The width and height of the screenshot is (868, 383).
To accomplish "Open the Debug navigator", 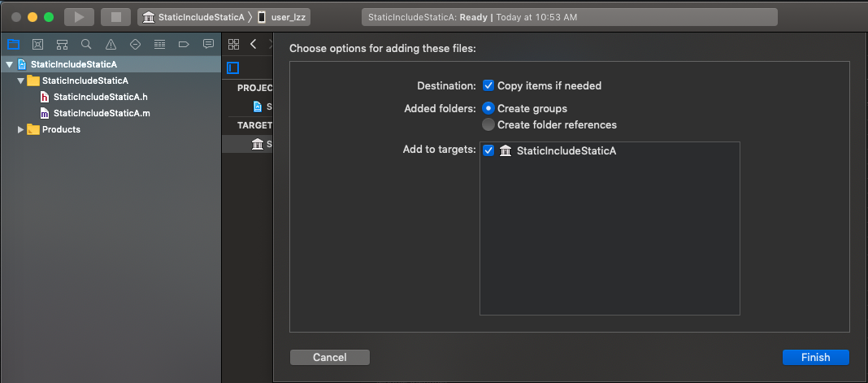I will (159, 44).
